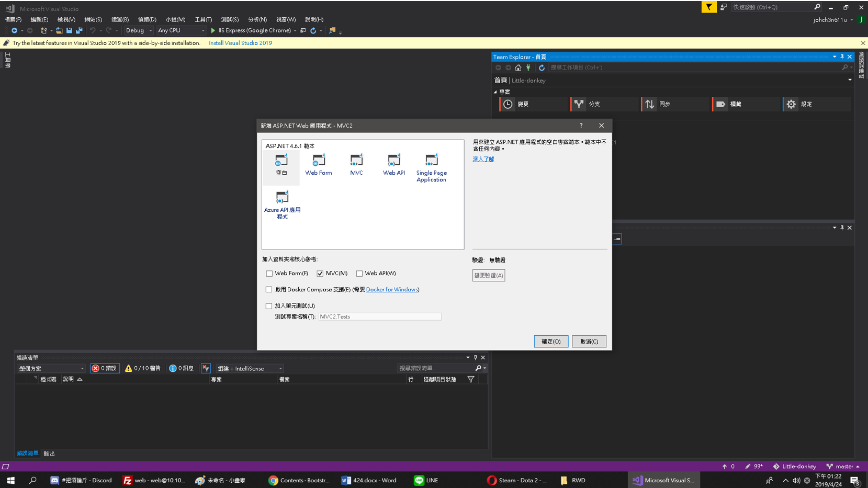Image resolution: width=868 pixels, height=488 pixels.
Task: Click the Windows Start button
Action: coord(10,480)
